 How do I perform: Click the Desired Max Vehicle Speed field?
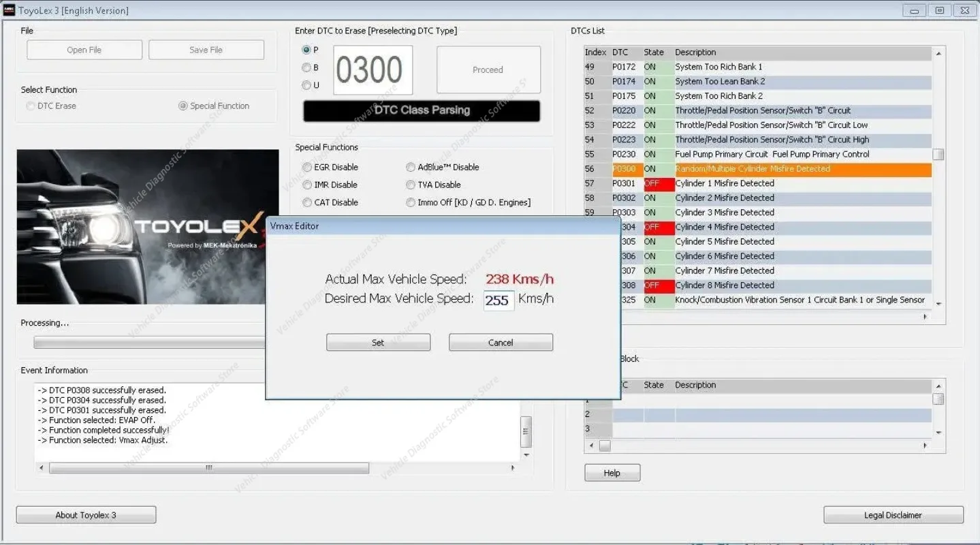(x=499, y=300)
